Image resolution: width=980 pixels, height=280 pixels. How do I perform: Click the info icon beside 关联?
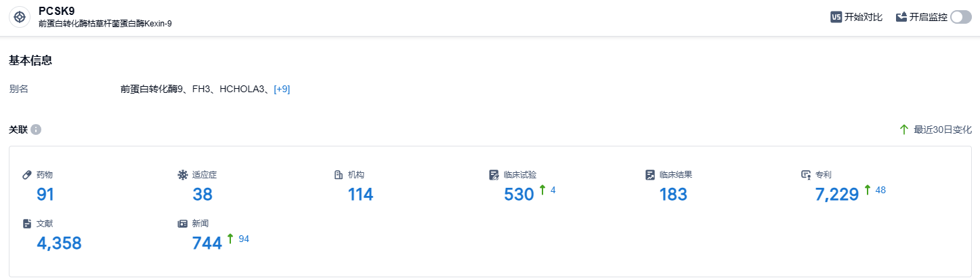36,129
